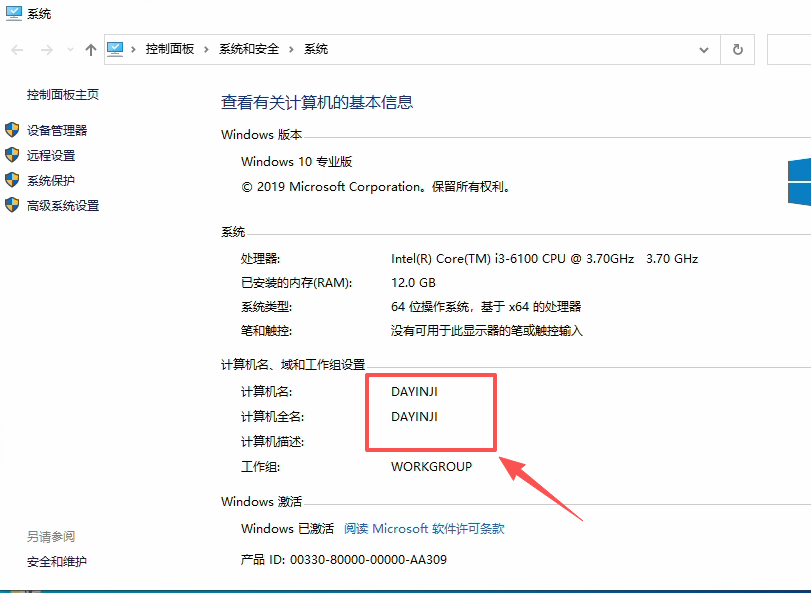Open the address bar history dropdown
The height and width of the screenshot is (593, 811).
pos(704,49)
